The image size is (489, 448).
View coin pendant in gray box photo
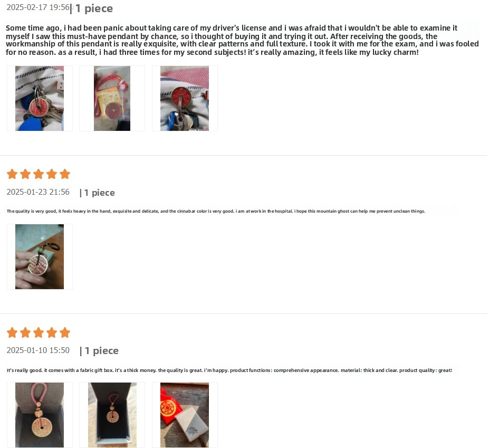pos(40,415)
